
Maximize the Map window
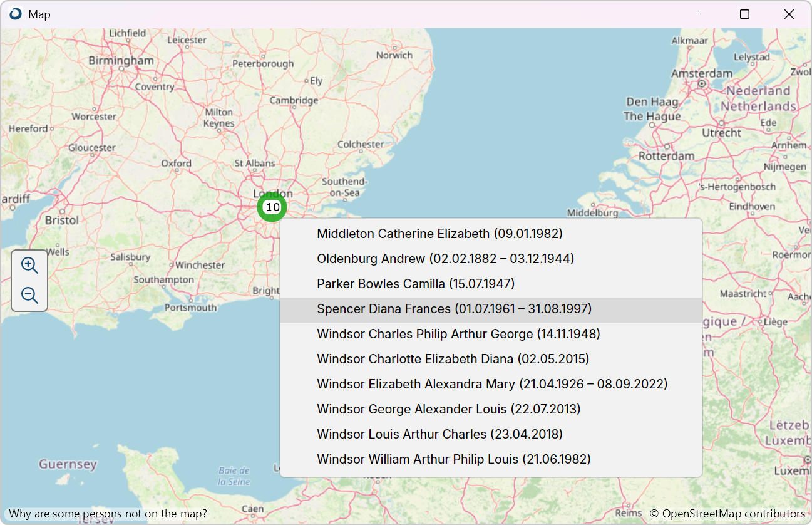click(744, 14)
